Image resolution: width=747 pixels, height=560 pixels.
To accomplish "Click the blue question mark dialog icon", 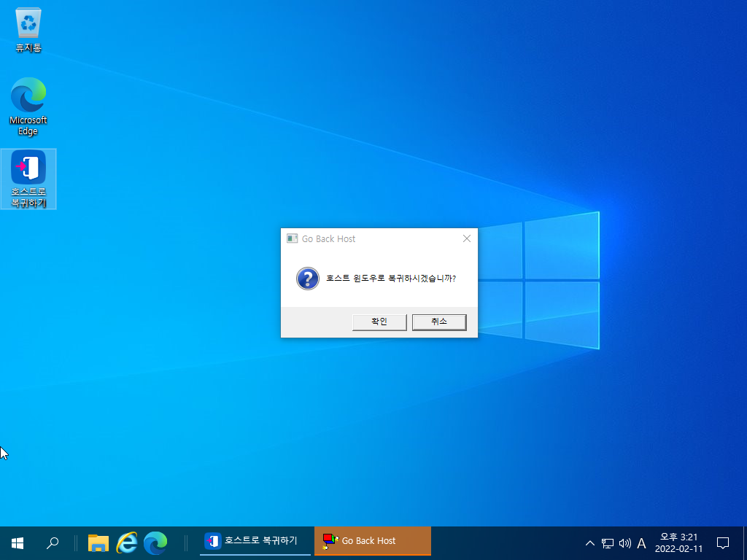I will pos(308,279).
